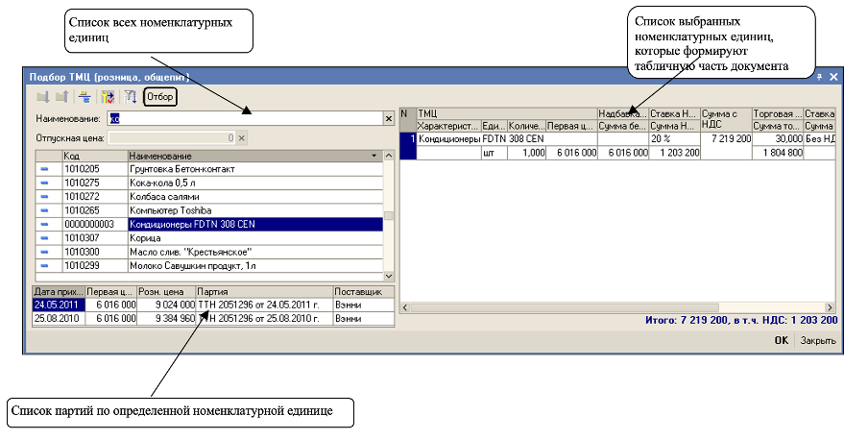Open the Наименование column header sort dropdown
Viewport: 868px width, 440px height.
pyautogui.click(x=374, y=156)
